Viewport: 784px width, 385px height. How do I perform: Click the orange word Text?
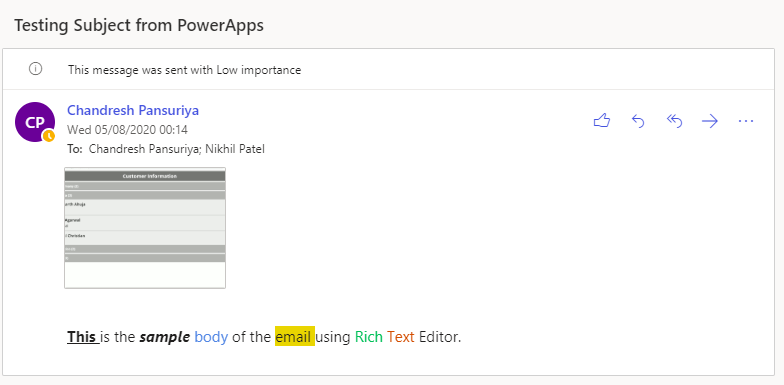pos(400,337)
